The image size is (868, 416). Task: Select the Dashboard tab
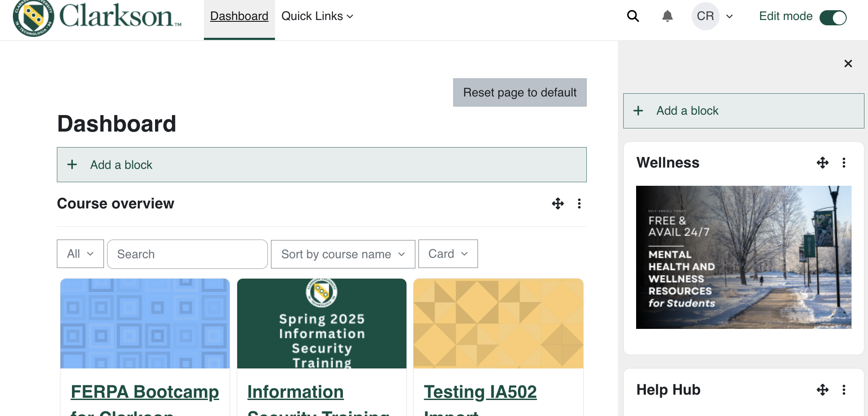point(239,16)
